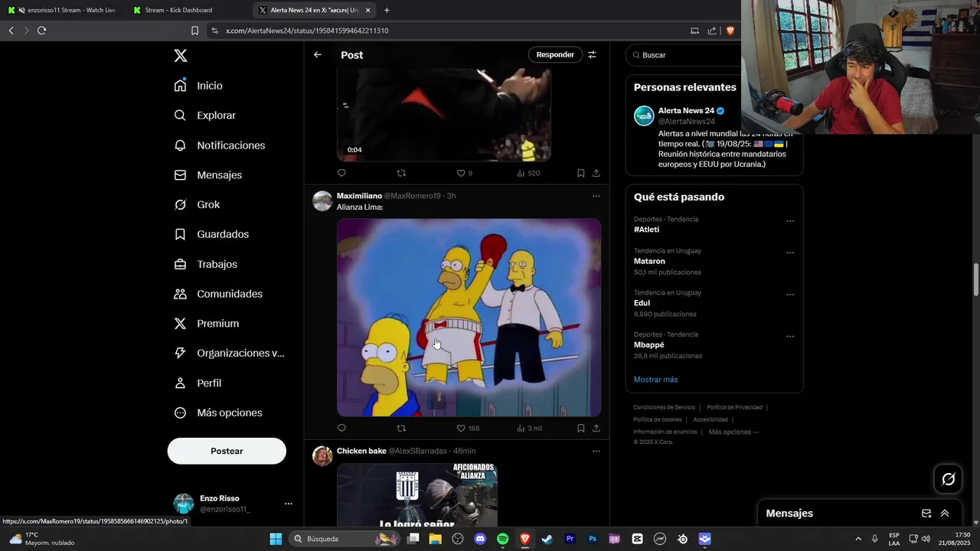Open Chicken bake's Alianza meme image

[417, 496]
